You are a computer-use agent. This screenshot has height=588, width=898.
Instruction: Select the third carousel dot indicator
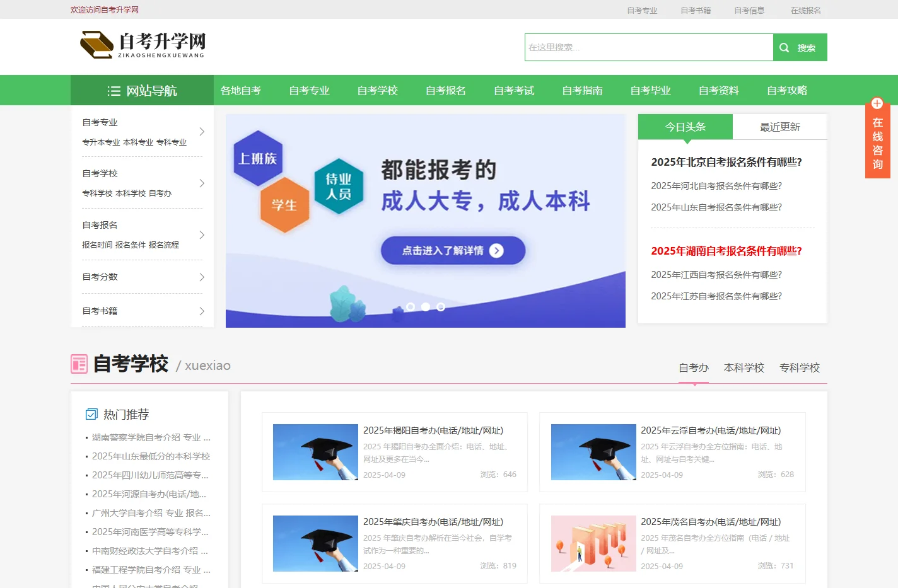(441, 307)
